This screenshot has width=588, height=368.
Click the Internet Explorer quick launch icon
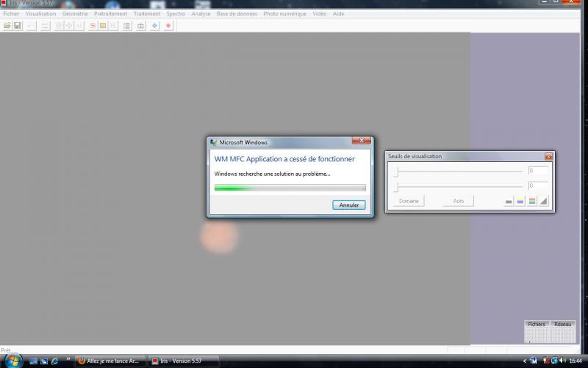(54, 361)
